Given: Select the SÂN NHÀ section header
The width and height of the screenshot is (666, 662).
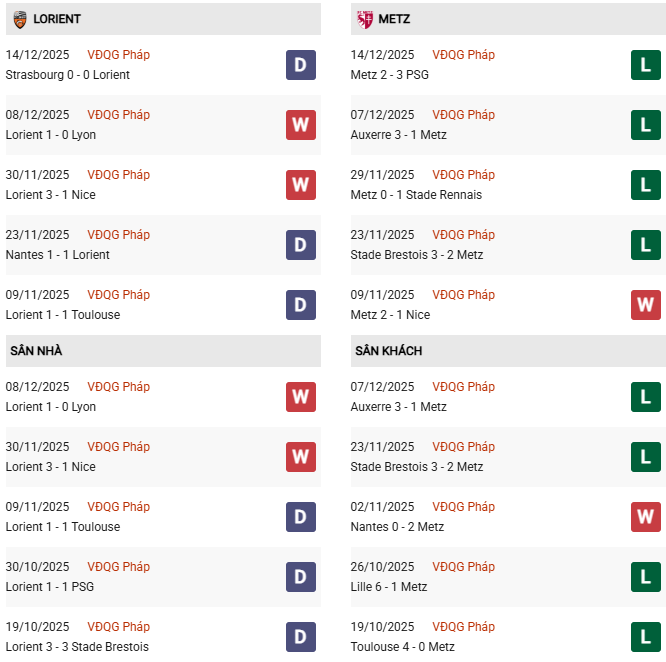Looking at the screenshot, I should [x=37, y=351].
